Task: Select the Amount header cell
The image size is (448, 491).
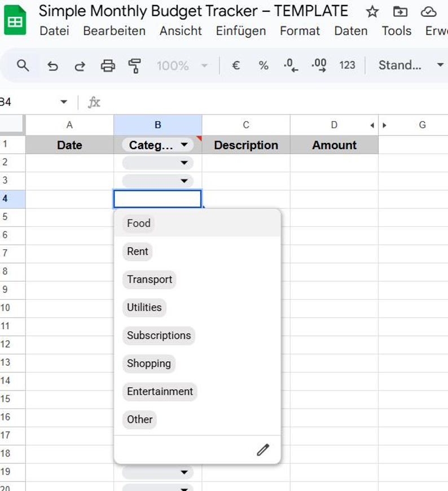Action: click(x=334, y=145)
